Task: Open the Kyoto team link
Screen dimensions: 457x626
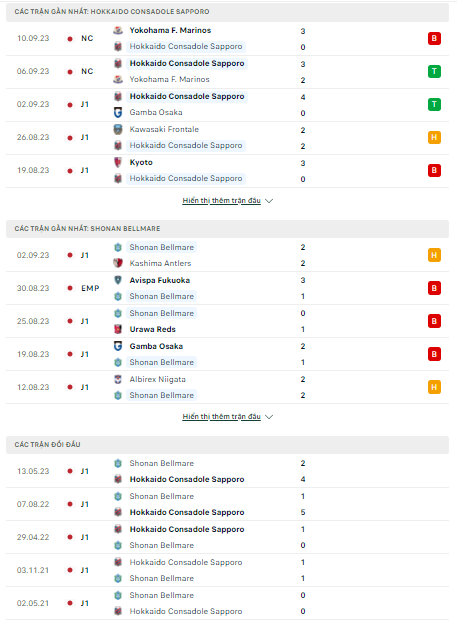Action: (x=141, y=162)
